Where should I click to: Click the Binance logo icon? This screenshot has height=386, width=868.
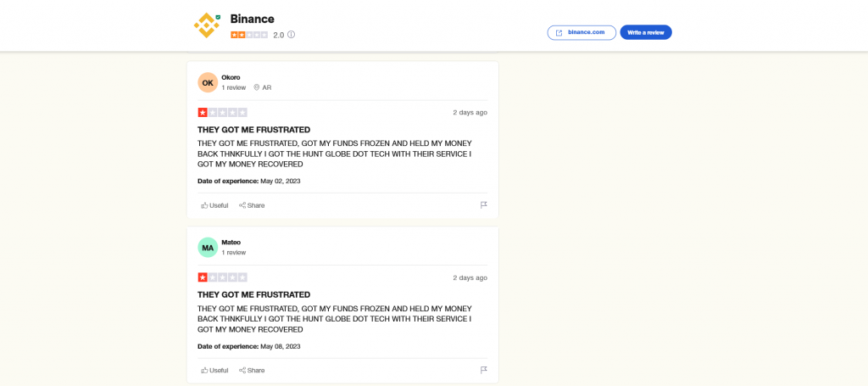pos(206,25)
